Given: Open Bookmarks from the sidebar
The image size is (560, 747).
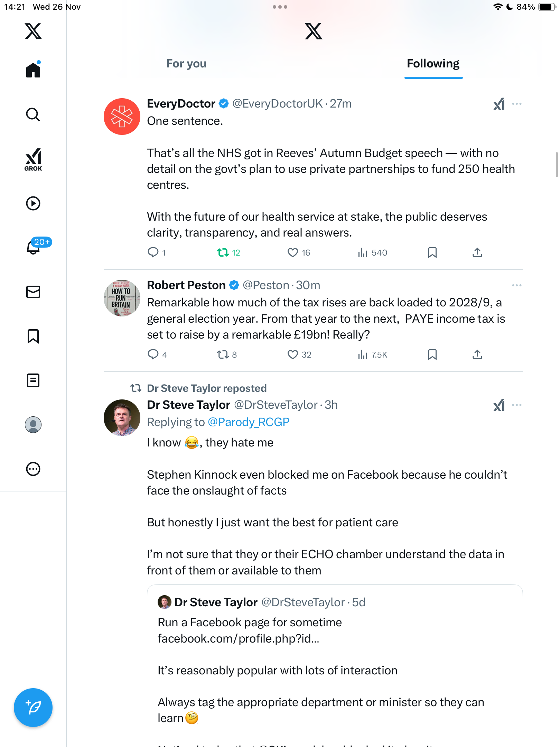Looking at the screenshot, I should [x=33, y=336].
